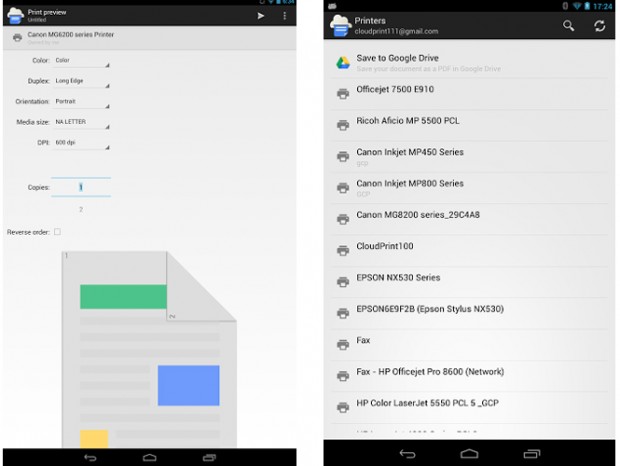
Task: Tap the Cloud Print logo in Print preview
Action: [15, 15]
